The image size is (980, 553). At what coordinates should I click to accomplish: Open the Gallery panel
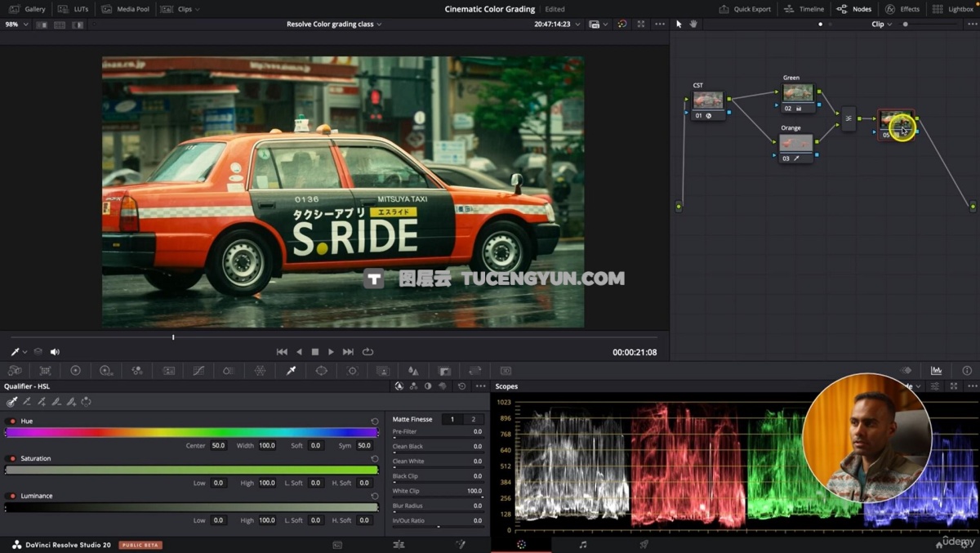(x=27, y=9)
